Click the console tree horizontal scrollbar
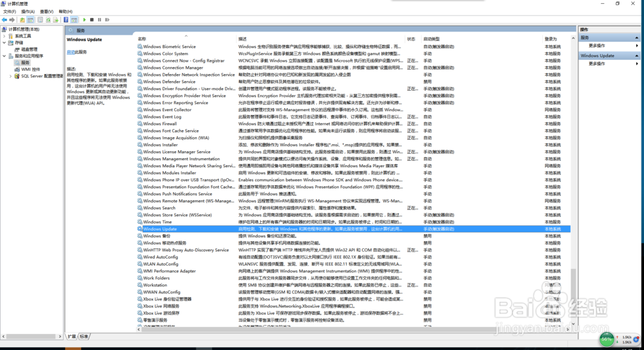The width and height of the screenshot is (644, 350). (x=31, y=336)
